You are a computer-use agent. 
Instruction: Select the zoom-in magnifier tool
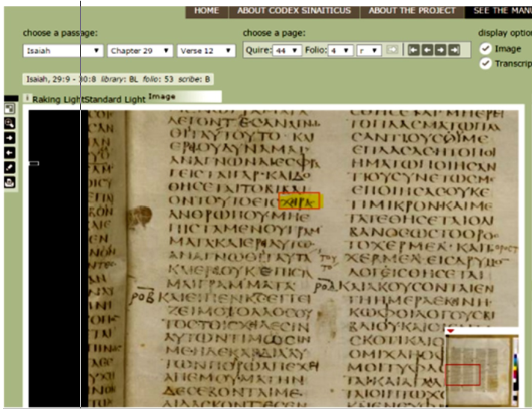[10, 123]
